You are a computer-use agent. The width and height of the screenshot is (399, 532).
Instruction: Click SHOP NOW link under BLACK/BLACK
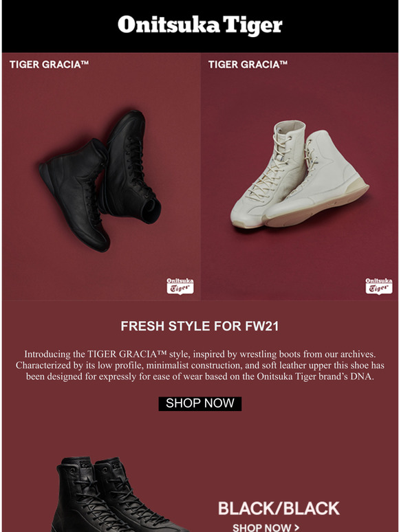point(262,527)
